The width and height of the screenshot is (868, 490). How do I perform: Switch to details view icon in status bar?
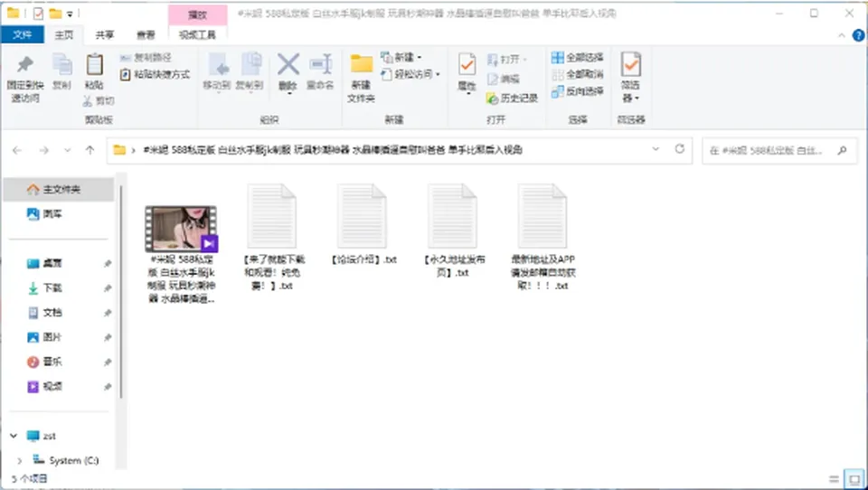(x=835, y=479)
